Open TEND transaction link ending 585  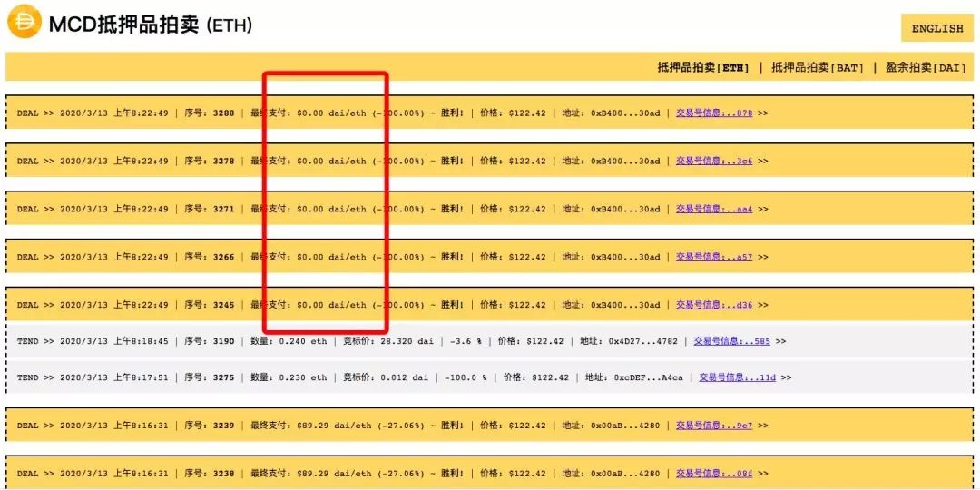tap(732, 341)
